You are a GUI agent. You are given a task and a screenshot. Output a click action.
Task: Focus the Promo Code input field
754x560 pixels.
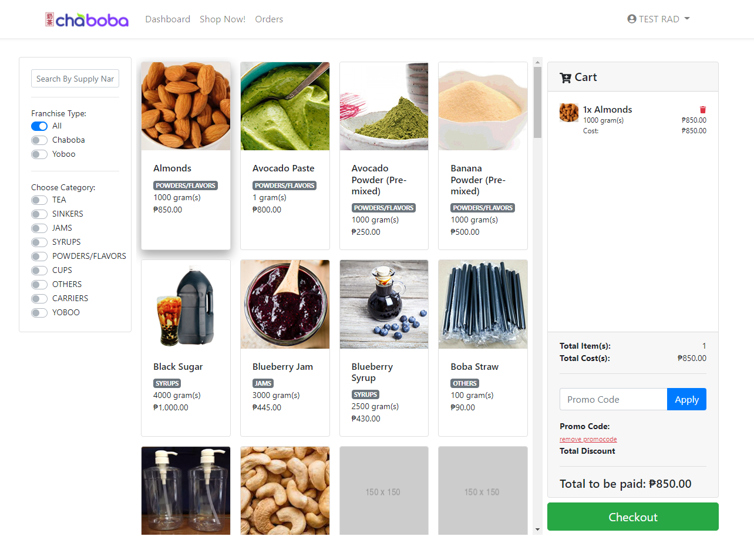click(x=613, y=399)
